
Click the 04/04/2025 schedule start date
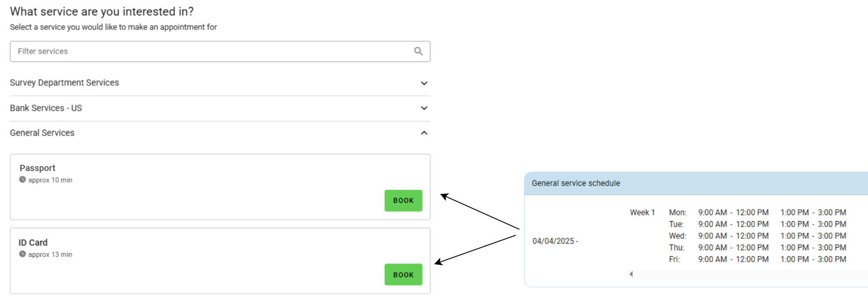point(553,241)
